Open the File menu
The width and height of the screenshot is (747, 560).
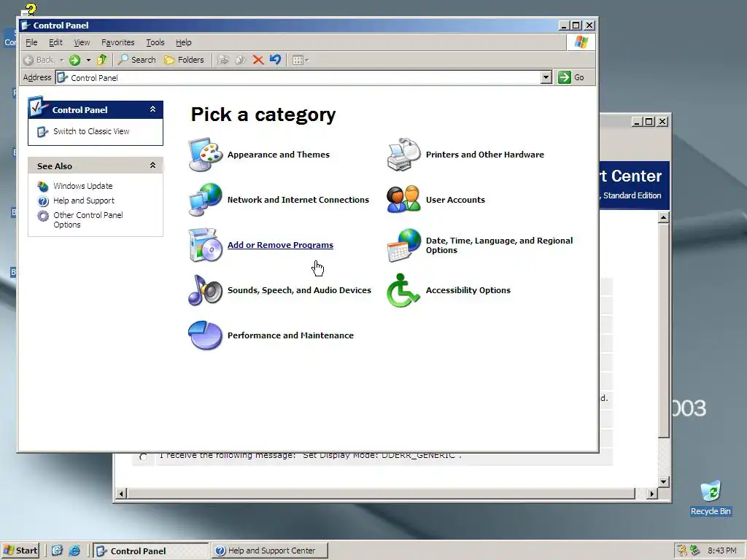31,42
